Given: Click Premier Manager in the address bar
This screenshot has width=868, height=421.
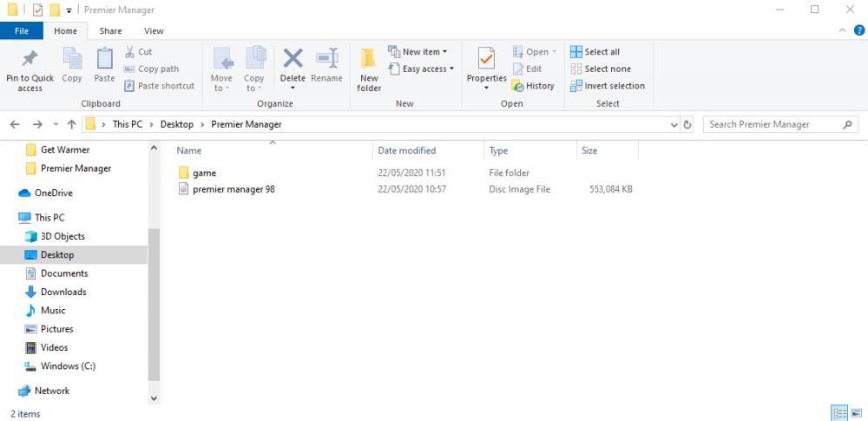Looking at the screenshot, I should (247, 125).
